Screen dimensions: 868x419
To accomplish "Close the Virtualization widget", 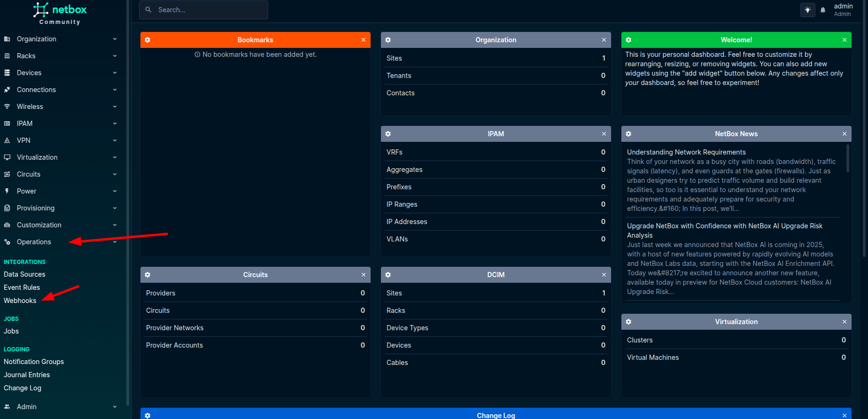I will pos(845,322).
